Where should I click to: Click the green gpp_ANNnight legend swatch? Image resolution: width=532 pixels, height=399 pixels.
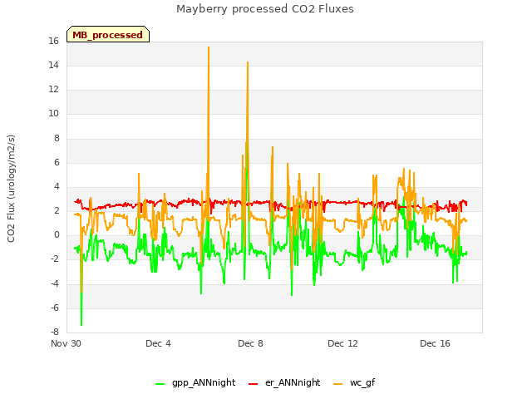click(x=160, y=384)
